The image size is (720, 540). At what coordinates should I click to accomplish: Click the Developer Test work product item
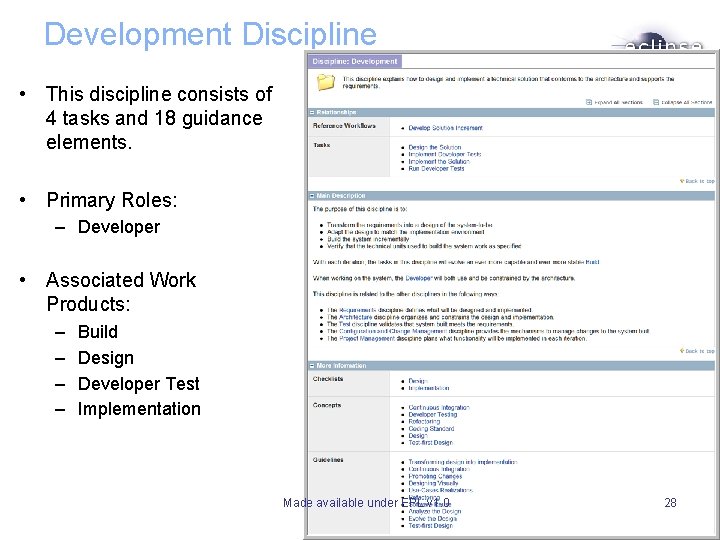click(139, 383)
